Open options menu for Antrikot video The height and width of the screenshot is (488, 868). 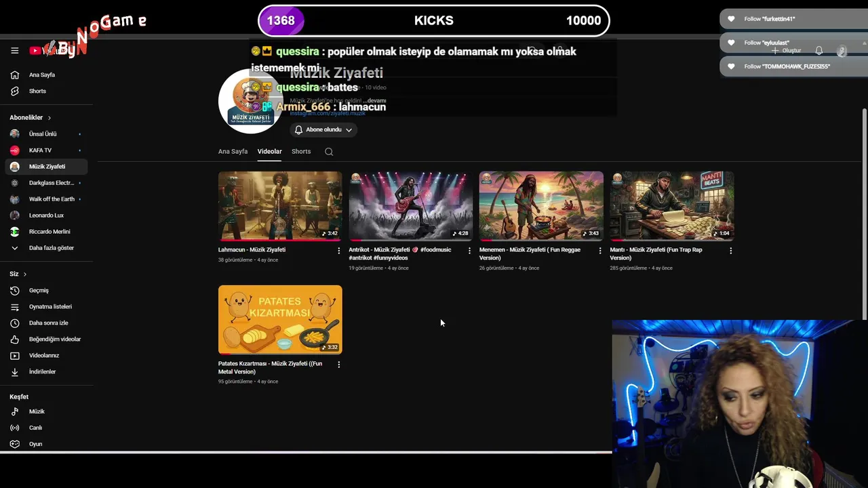[x=469, y=251]
